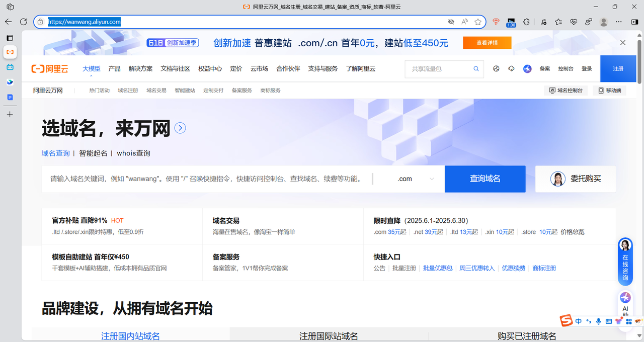Click the 商标注册 quick link
Viewport: 644px width, 342px height.
pyautogui.click(x=544, y=268)
